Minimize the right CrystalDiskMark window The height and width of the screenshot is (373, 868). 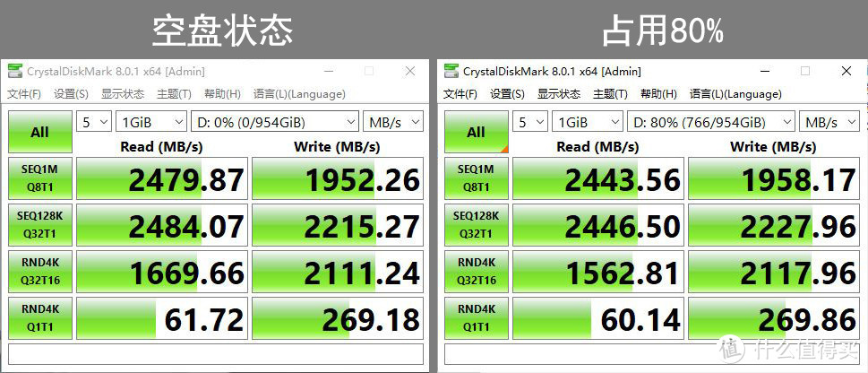766,72
